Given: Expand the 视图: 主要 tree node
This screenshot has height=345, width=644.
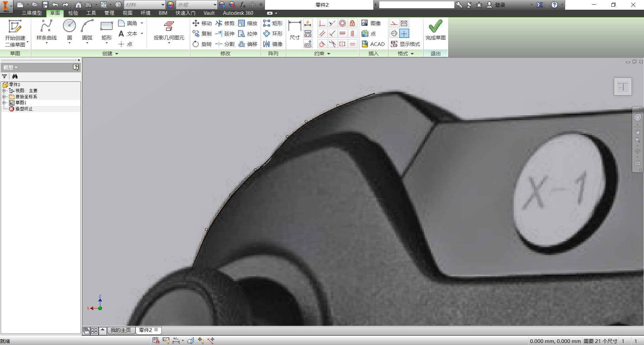Looking at the screenshot, I should (x=4, y=91).
